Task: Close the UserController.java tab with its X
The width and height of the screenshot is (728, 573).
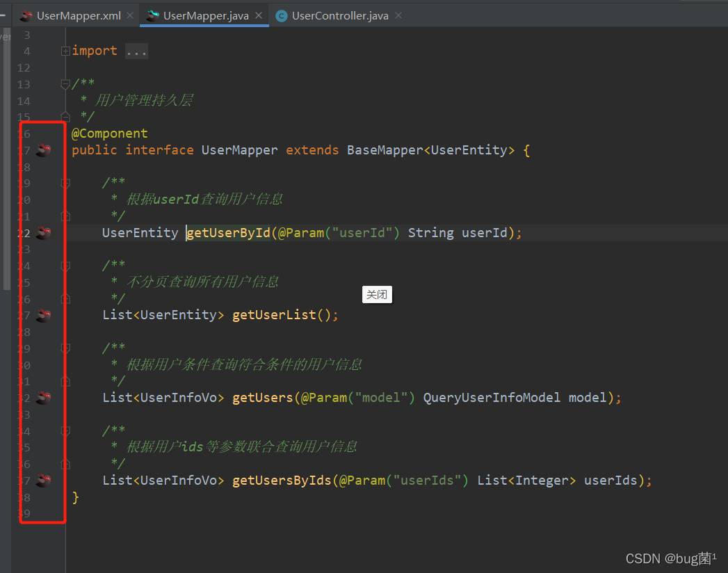Action: (397, 15)
